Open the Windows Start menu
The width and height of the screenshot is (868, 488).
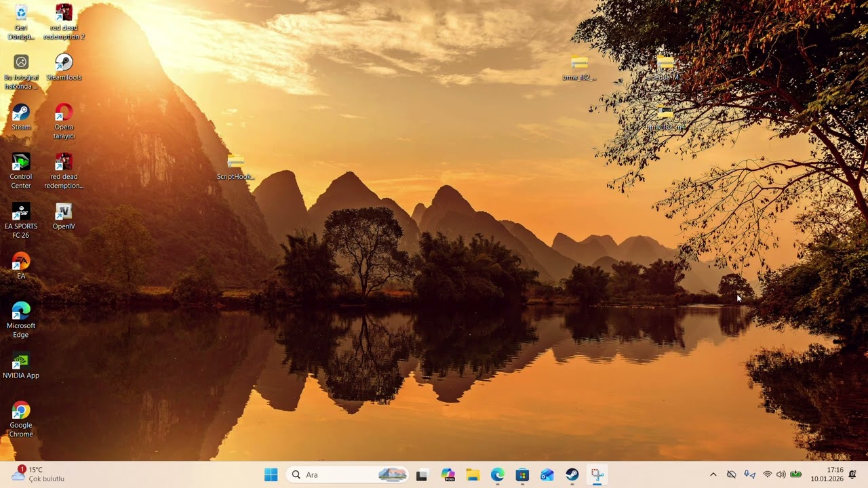click(x=271, y=474)
